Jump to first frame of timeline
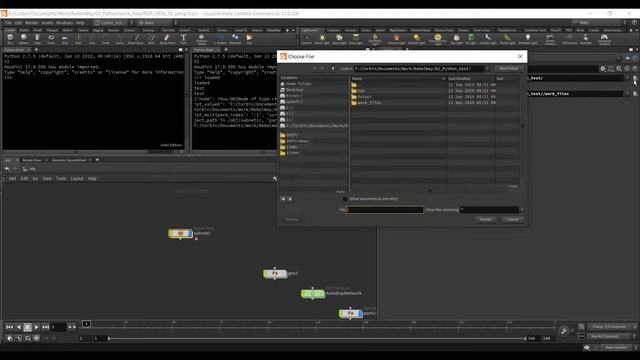 click(9, 327)
